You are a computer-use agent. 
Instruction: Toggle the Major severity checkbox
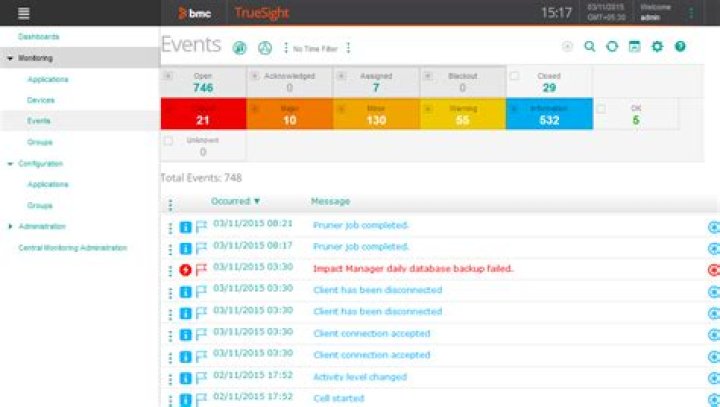pyautogui.click(x=255, y=109)
